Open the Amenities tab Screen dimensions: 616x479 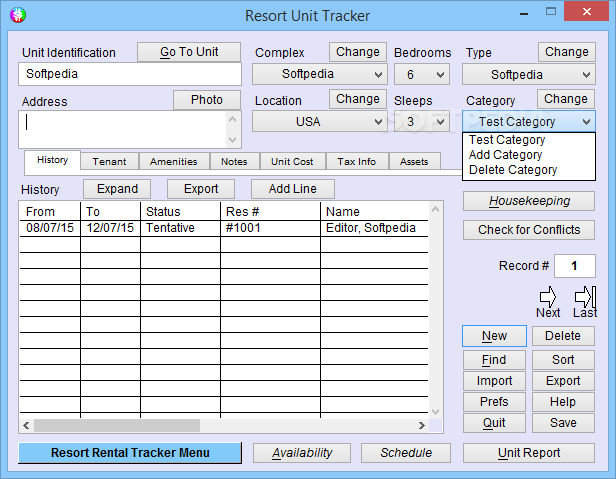pyautogui.click(x=174, y=162)
